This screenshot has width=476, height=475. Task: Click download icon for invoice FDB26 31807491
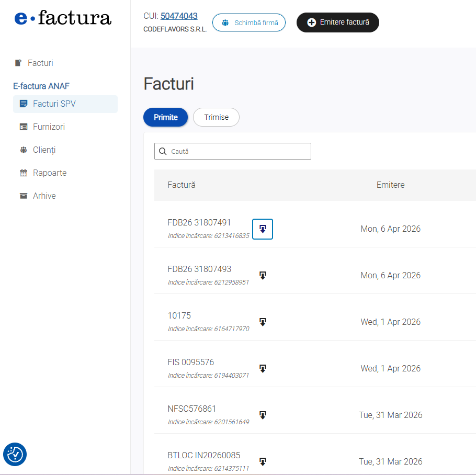pyautogui.click(x=263, y=229)
